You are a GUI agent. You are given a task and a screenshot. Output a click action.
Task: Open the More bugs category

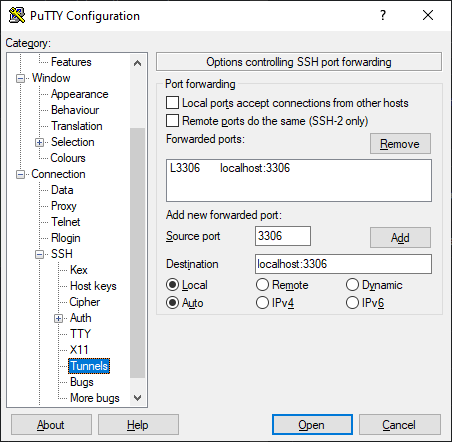point(95,398)
